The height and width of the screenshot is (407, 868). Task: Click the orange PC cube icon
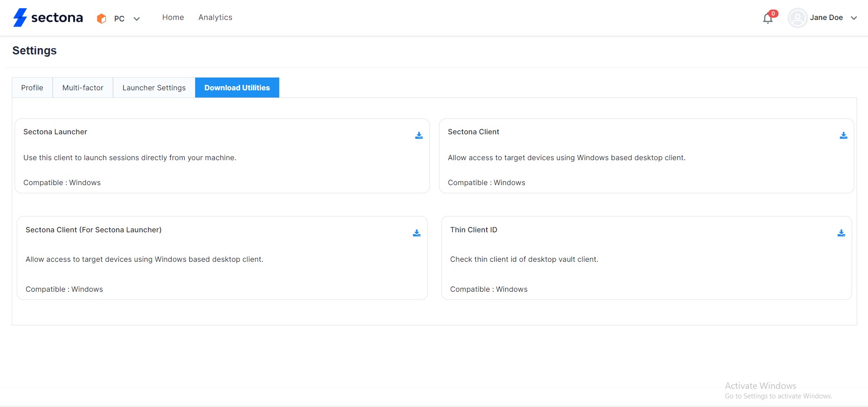click(x=101, y=19)
